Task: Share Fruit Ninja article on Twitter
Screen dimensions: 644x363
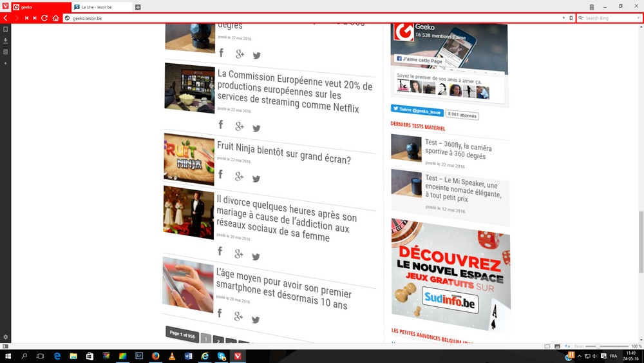Action: pos(256,179)
